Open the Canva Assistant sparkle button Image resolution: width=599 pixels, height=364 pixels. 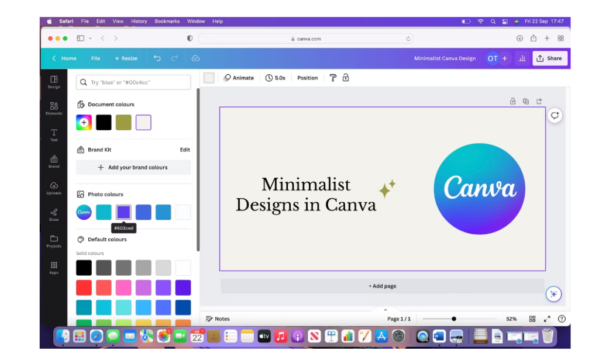(x=553, y=294)
